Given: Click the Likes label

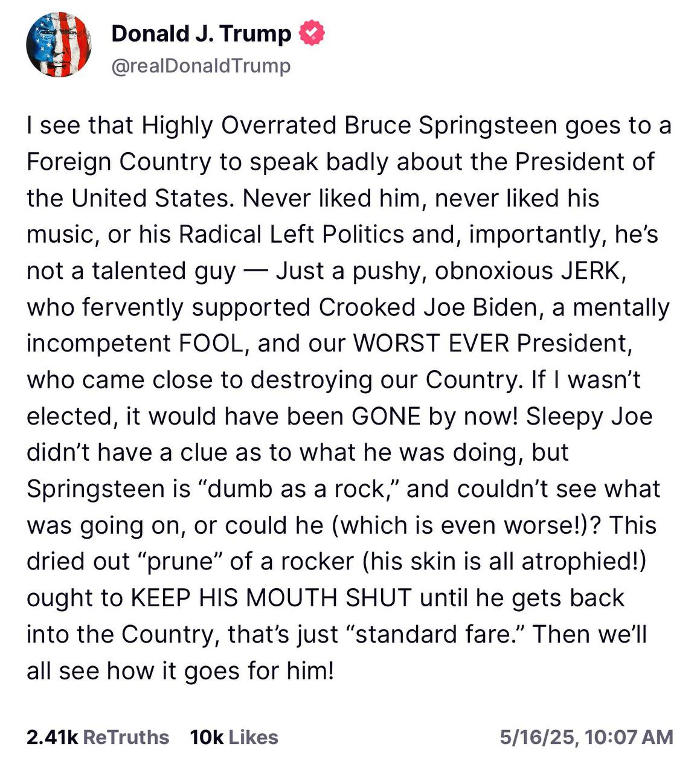Looking at the screenshot, I should tap(254, 737).
